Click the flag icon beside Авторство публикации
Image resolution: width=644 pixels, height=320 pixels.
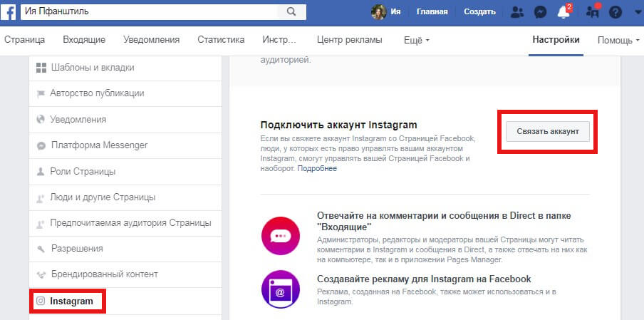41,94
